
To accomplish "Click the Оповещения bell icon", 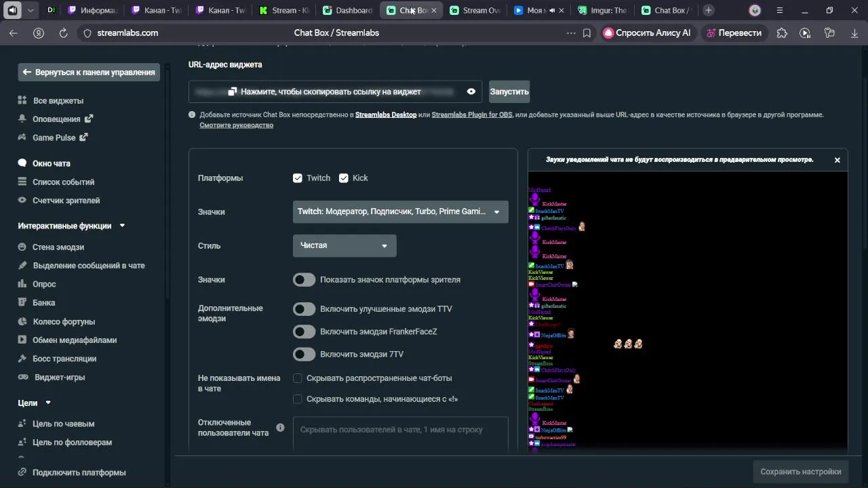I will tap(22, 119).
